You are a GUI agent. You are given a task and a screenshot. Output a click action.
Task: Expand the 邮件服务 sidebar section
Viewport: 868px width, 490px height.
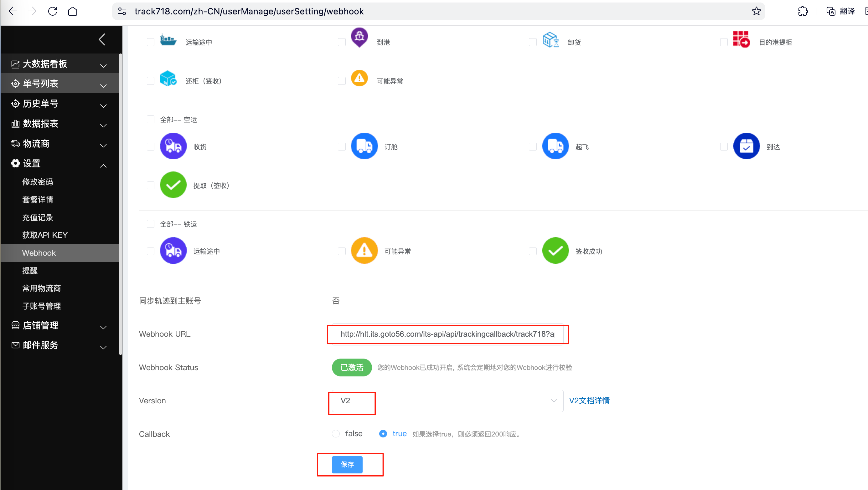(x=59, y=345)
